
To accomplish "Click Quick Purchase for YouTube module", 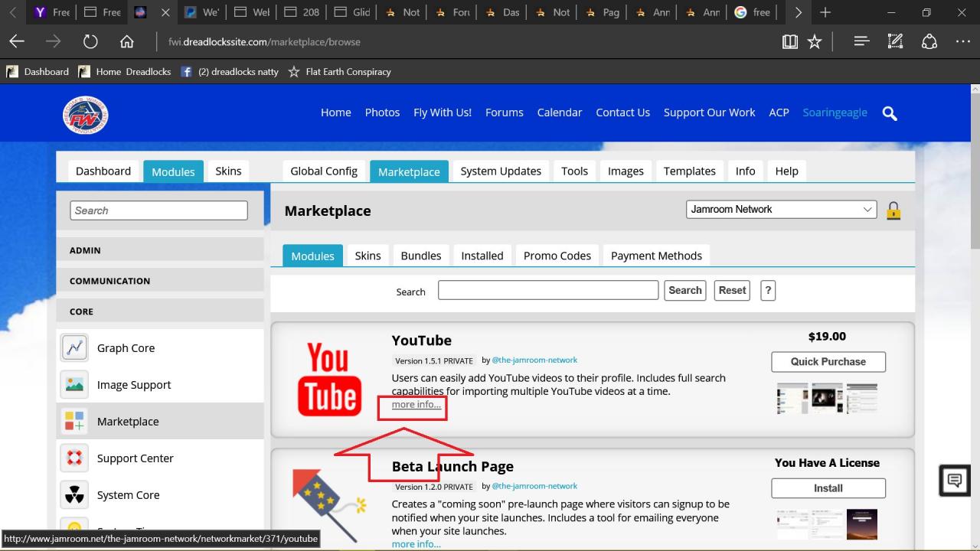I will pyautogui.click(x=828, y=362).
